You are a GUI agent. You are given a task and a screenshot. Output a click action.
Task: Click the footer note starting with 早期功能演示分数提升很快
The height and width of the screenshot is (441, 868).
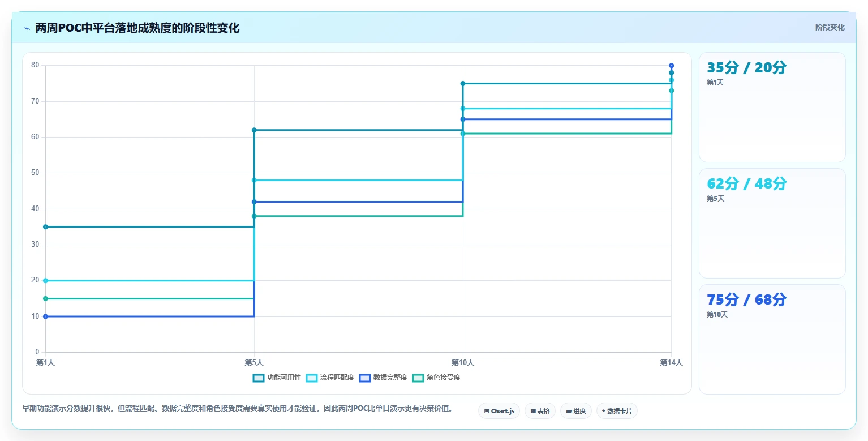pos(238,408)
